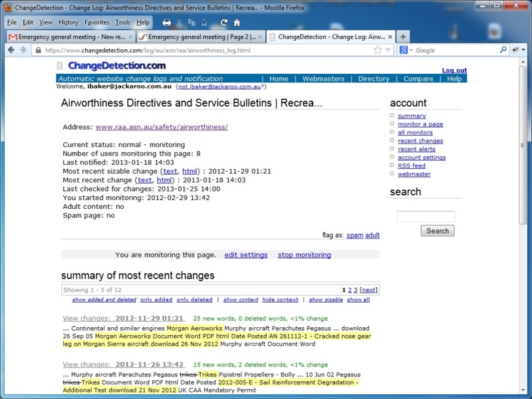Click the Print toolbar icon
Image resolution: width=532 pixels, height=399 pixels.
[167, 23]
